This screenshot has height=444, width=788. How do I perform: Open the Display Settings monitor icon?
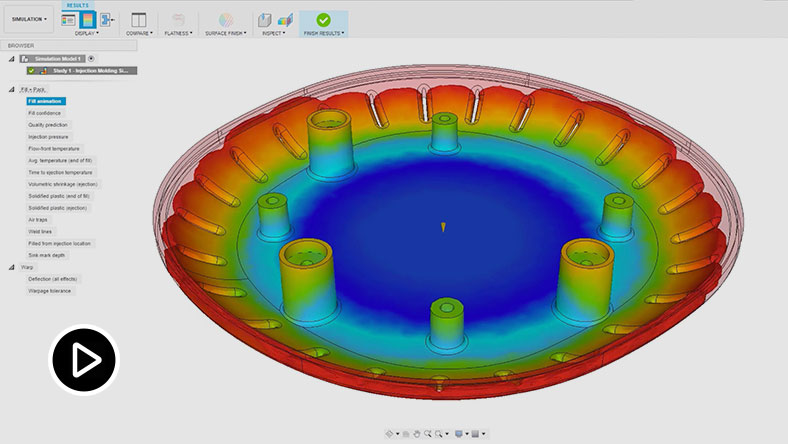click(458, 434)
